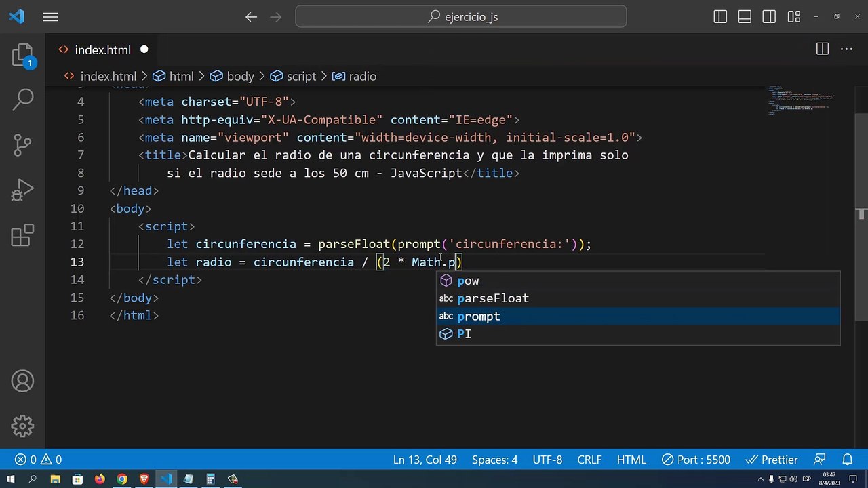
Task: Open Brave browser from the taskbar
Action: pos(144,479)
